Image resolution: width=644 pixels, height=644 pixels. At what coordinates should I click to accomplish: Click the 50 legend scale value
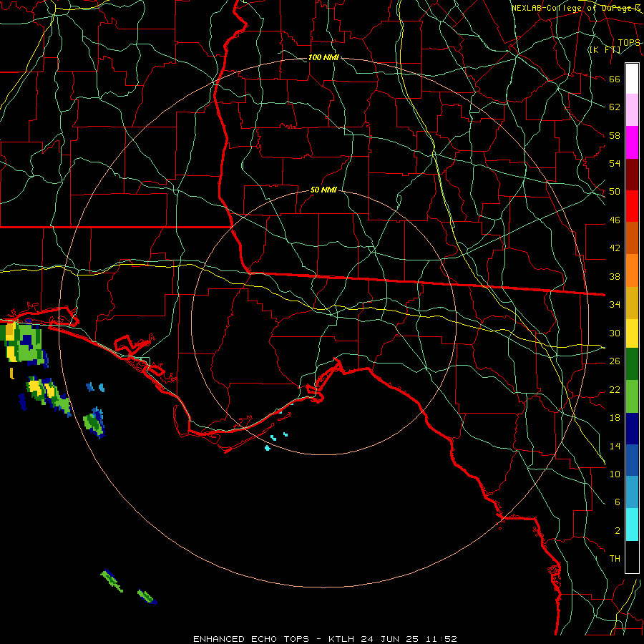point(615,192)
